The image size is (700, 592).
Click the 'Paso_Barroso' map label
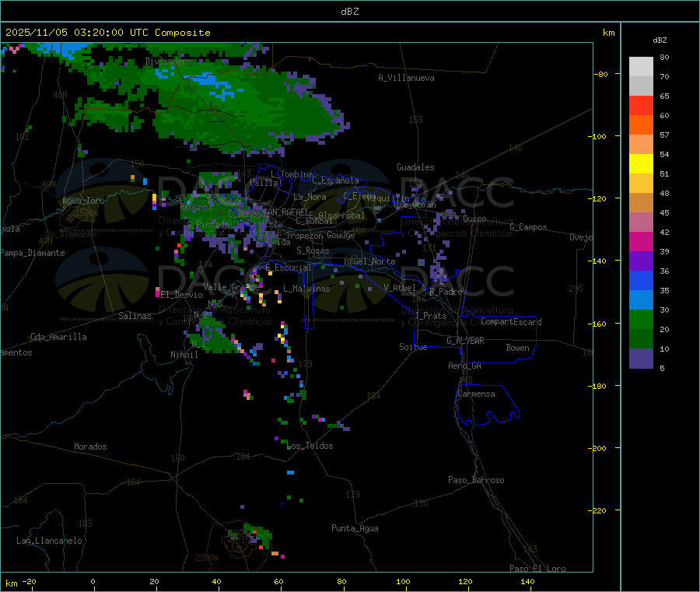[x=476, y=480]
